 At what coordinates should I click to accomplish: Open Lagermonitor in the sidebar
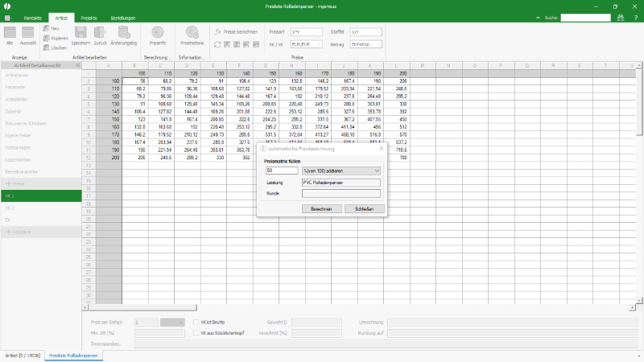[41, 159]
